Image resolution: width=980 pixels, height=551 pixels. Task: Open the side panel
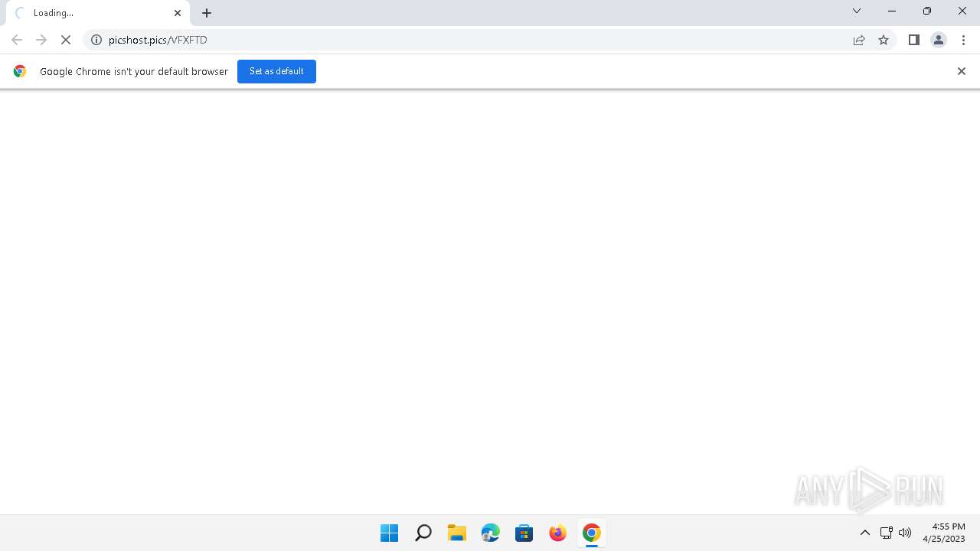tap(913, 40)
